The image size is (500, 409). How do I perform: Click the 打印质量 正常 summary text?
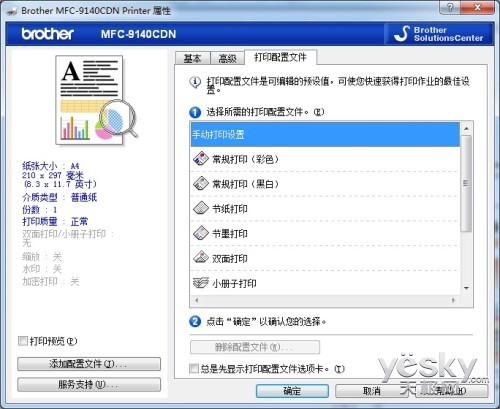(x=55, y=221)
